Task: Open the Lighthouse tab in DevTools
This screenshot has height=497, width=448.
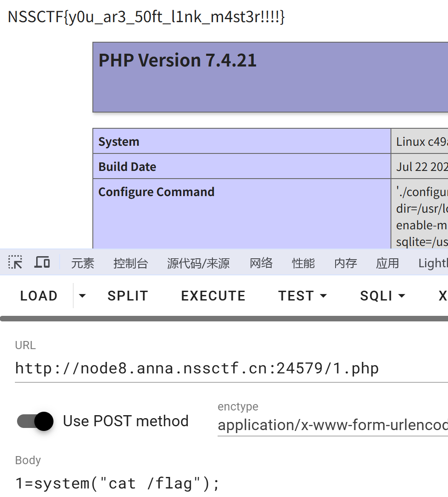Action: [x=433, y=263]
